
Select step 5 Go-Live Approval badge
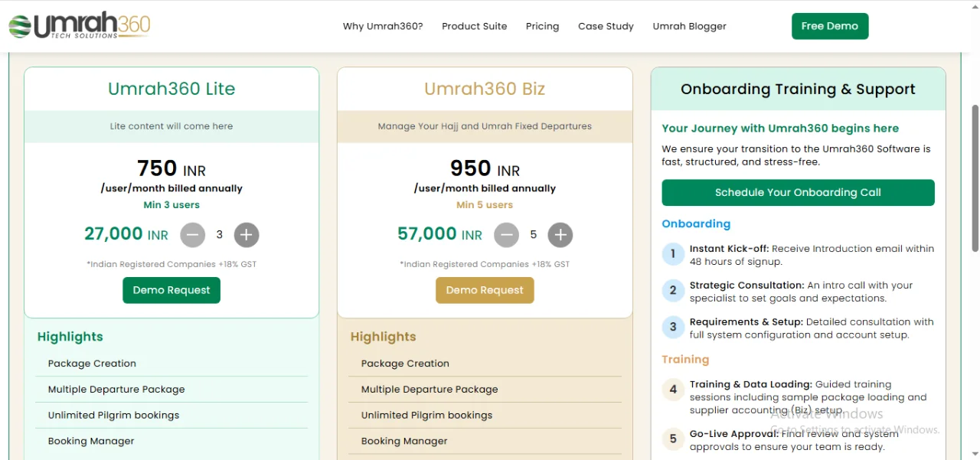(673, 439)
